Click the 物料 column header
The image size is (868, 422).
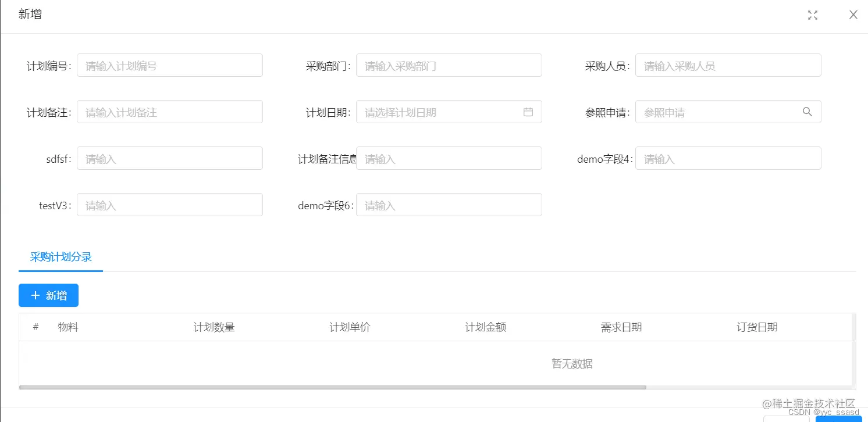69,327
